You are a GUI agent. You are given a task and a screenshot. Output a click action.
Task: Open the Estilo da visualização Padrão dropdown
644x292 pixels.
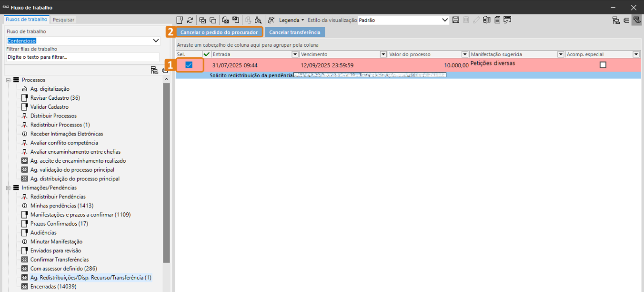coord(445,20)
